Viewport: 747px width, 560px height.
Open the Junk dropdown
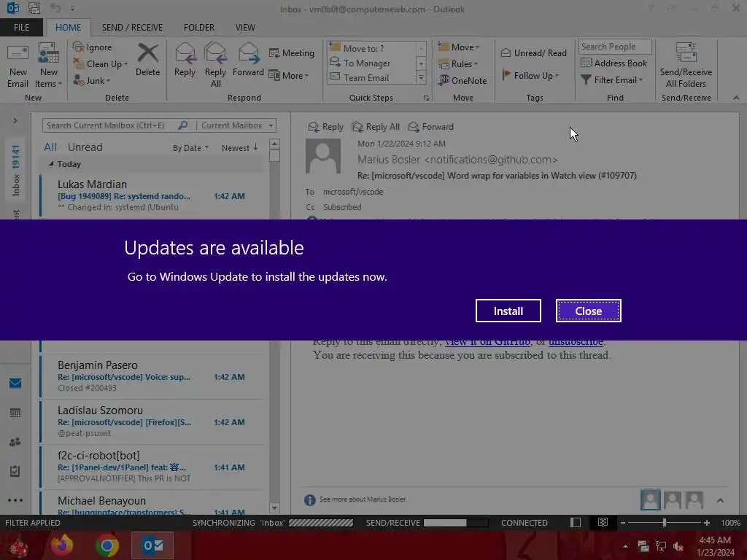(x=92, y=80)
